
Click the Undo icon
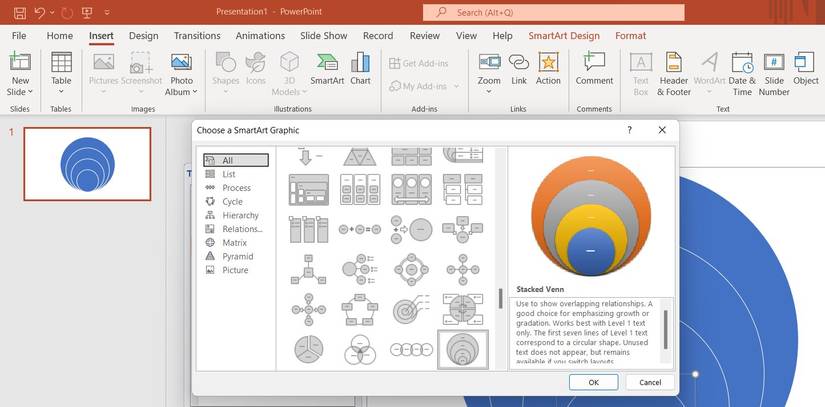coord(40,13)
